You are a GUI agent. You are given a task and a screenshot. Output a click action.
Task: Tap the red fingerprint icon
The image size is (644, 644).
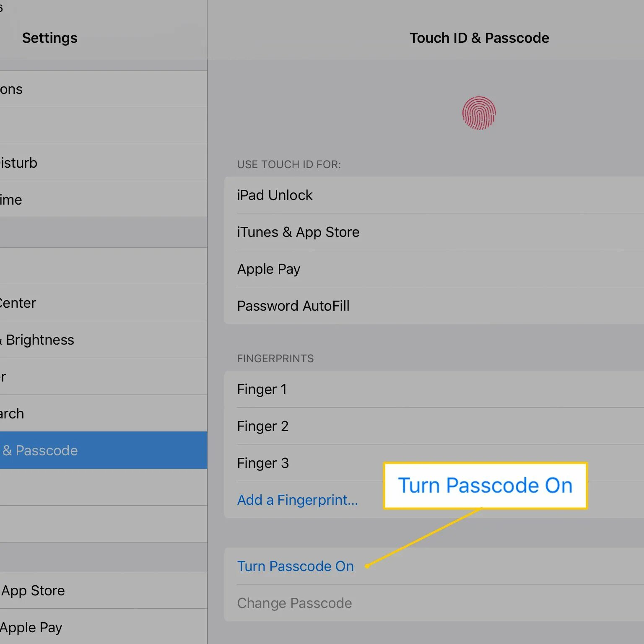(479, 113)
